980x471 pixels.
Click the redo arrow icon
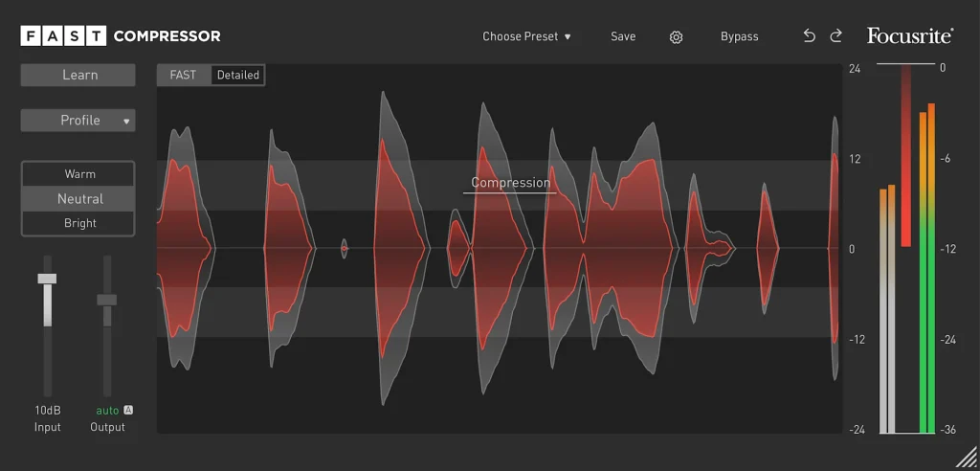pos(835,36)
